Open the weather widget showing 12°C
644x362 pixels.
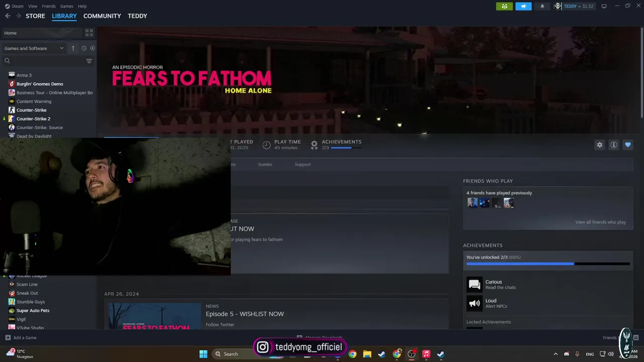click(x=20, y=354)
